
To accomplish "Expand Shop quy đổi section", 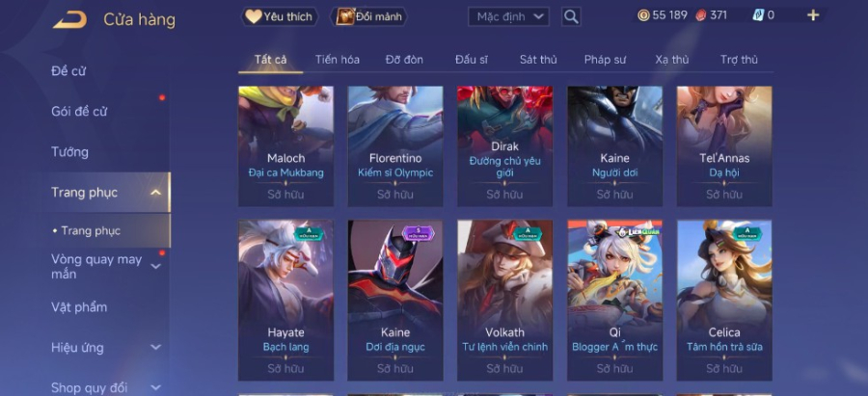I will pyautogui.click(x=156, y=387).
